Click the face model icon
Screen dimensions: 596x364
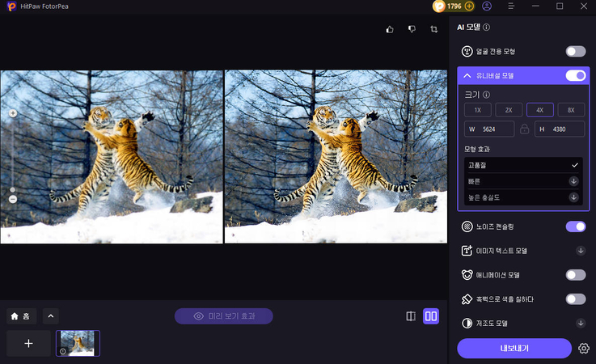tap(467, 51)
